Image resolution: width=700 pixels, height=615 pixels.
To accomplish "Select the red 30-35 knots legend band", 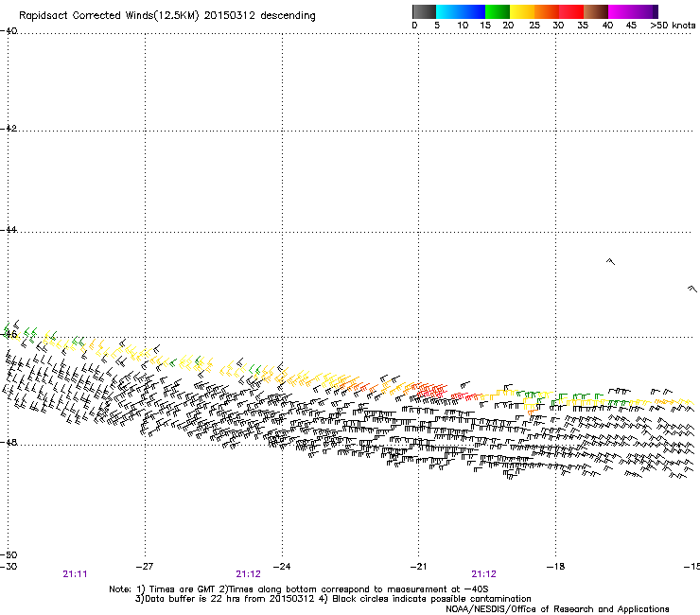I will (x=571, y=11).
